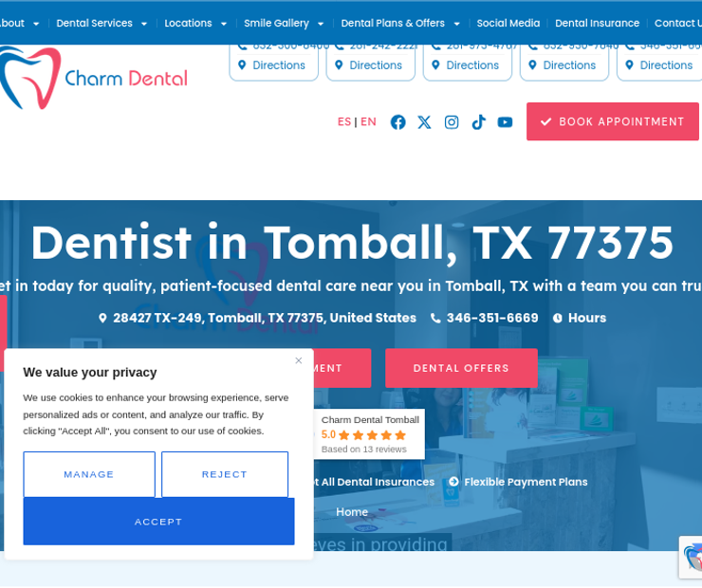The width and height of the screenshot is (702, 588).
Task: Open Directions in the fourth location card
Action: pyautogui.click(x=569, y=65)
